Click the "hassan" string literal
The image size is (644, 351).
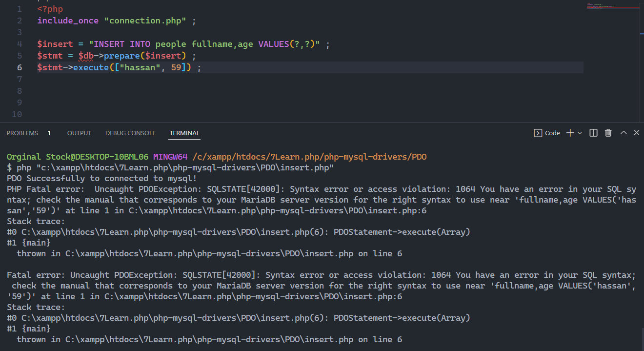pos(140,67)
